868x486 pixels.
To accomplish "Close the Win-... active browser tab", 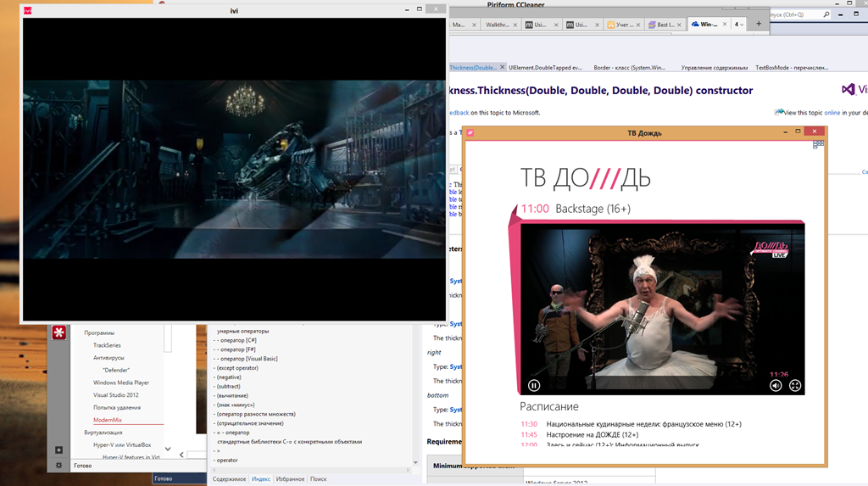I will pyautogui.click(x=724, y=25).
